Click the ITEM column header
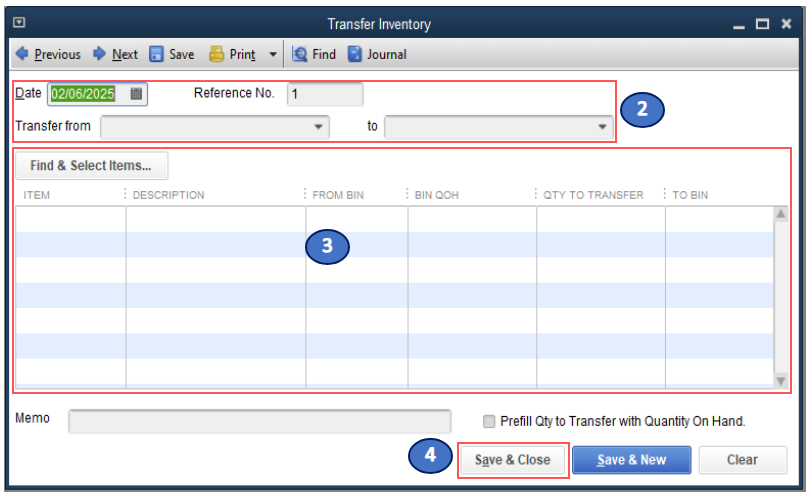Viewport: 806px width, 495px height. pos(36,195)
